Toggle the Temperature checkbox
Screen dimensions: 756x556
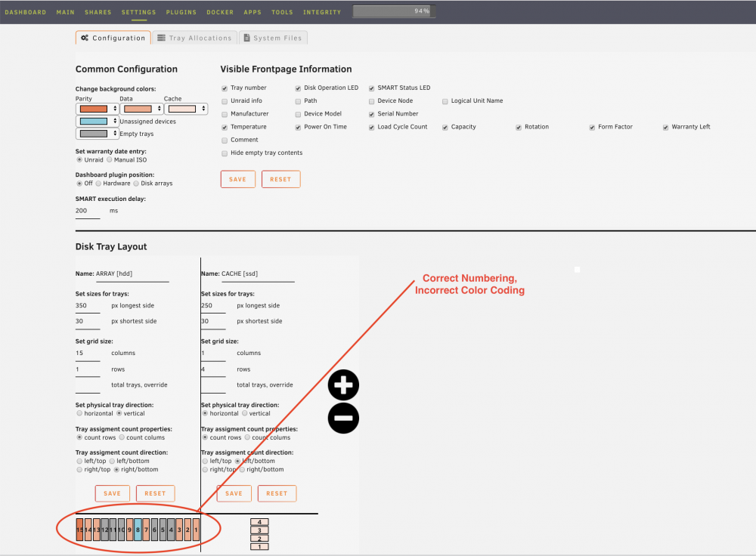[x=225, y=127]
